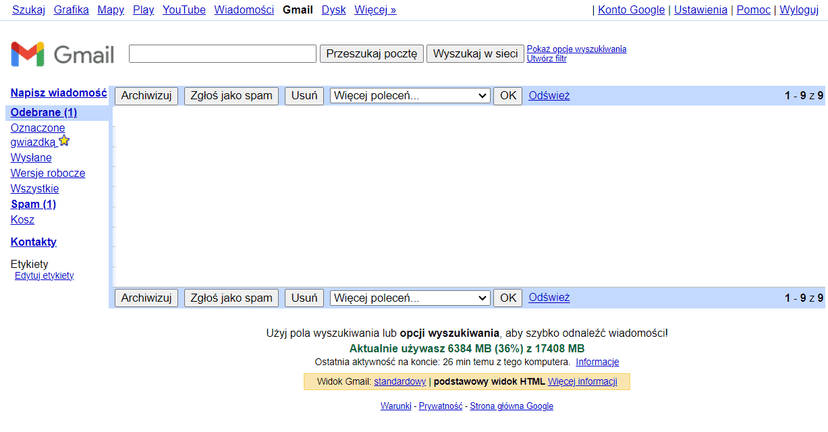Viewport: 828px width, 432px height.
Task: Show search options via Pokaż opcje wyszukiwania
Action: point(577,49)
